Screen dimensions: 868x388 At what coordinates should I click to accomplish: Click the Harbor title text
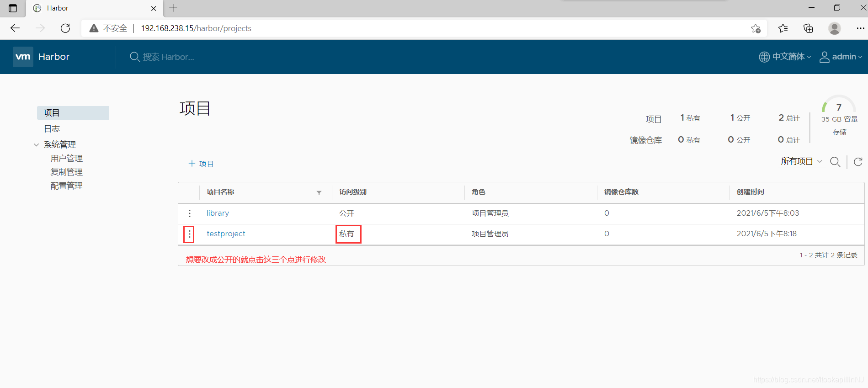pyautogui.click(x=54, y=57)
